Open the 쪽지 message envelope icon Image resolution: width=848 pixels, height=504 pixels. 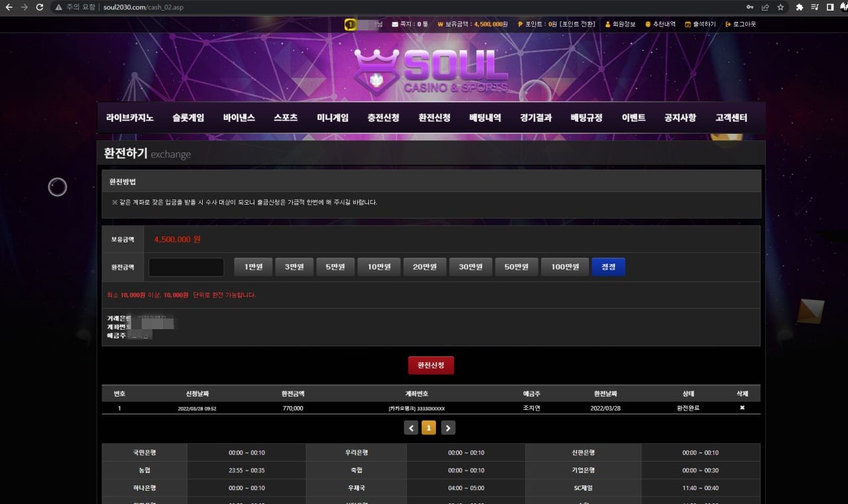(396, 25)
